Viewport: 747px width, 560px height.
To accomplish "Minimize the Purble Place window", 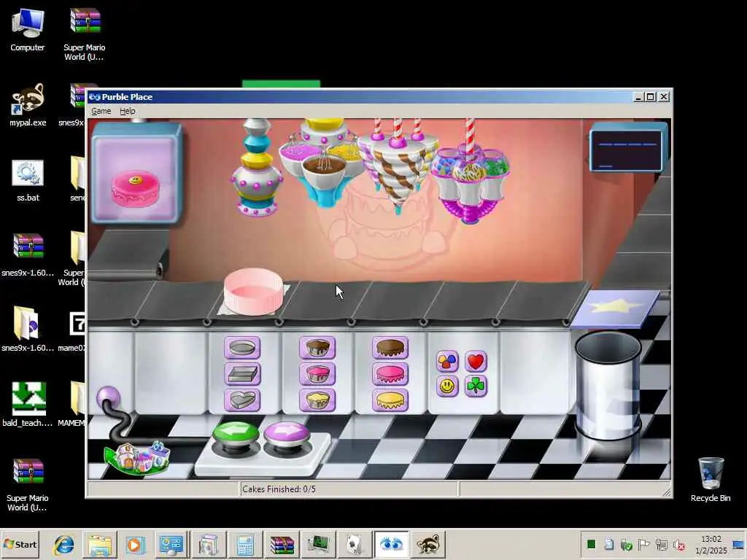I will pos(638,97).
